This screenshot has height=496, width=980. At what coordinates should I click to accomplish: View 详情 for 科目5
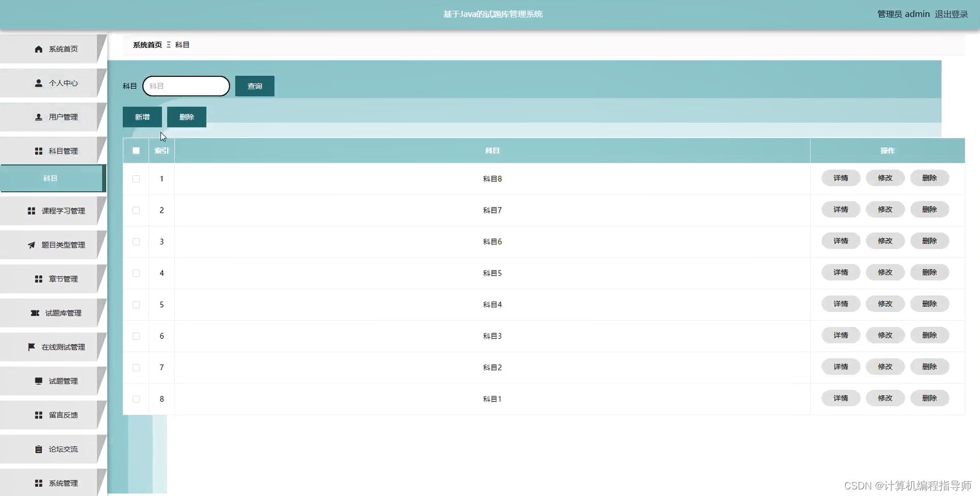[x=841, y=272]
